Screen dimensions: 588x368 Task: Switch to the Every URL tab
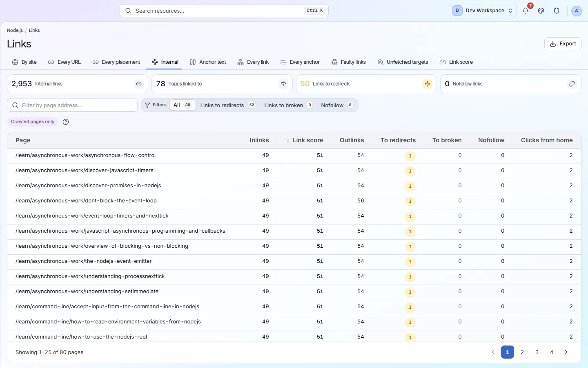point(65,62)
